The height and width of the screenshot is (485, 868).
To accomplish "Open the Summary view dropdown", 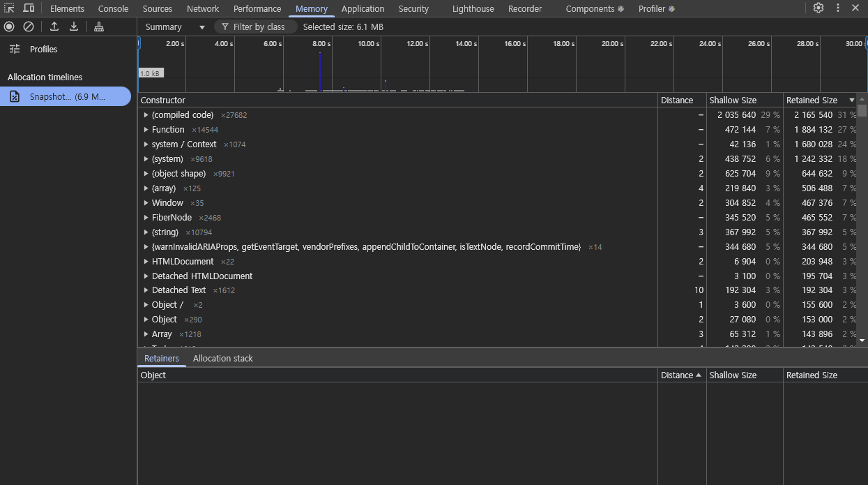I will click(174, 27).
